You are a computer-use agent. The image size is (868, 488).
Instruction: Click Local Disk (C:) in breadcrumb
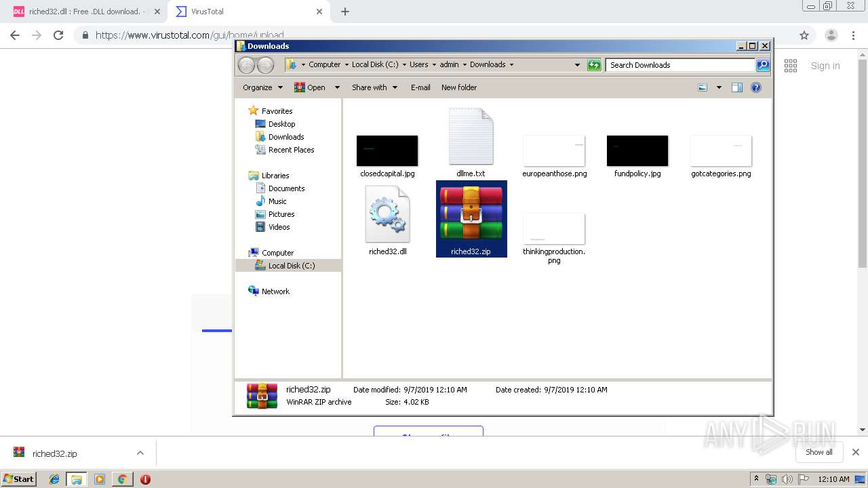pos(375,65)
